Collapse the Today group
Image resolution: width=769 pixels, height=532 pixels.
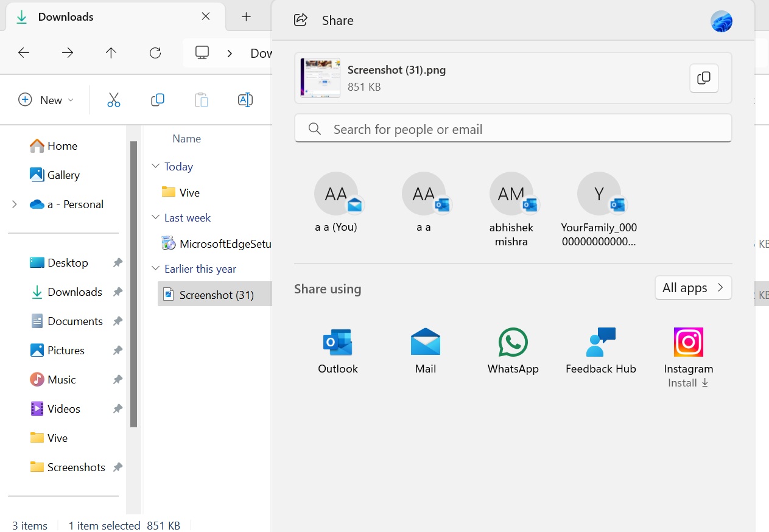155,166
